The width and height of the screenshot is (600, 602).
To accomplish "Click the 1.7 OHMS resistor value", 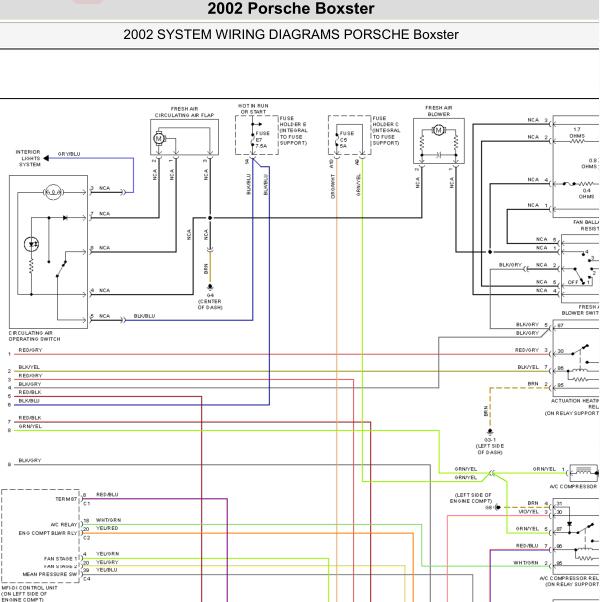I will 577,133.
